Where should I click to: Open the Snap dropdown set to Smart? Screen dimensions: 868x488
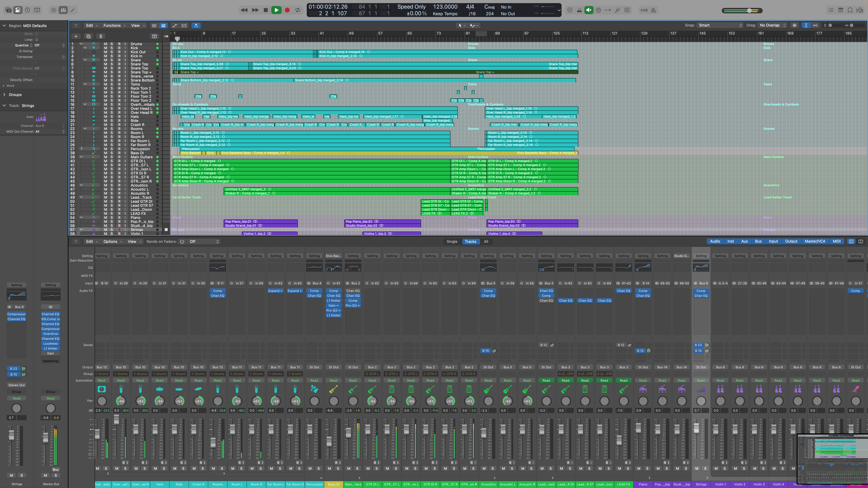coord(719,25)
